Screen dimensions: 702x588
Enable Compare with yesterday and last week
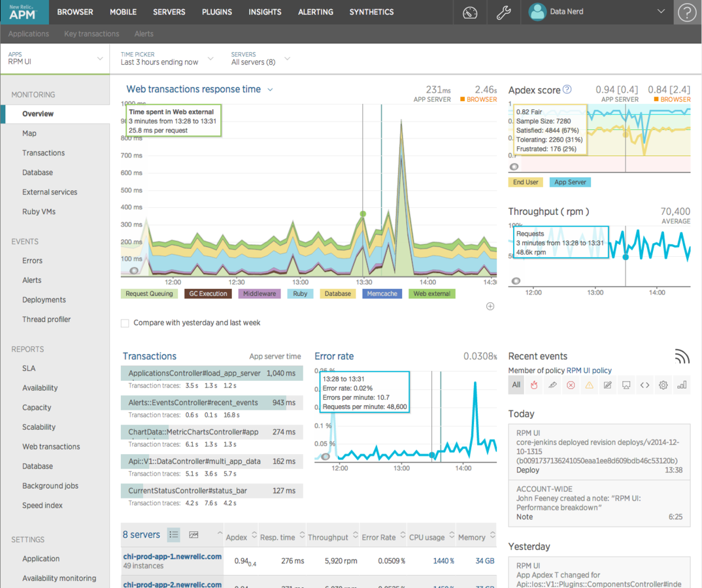pos(125,323)
